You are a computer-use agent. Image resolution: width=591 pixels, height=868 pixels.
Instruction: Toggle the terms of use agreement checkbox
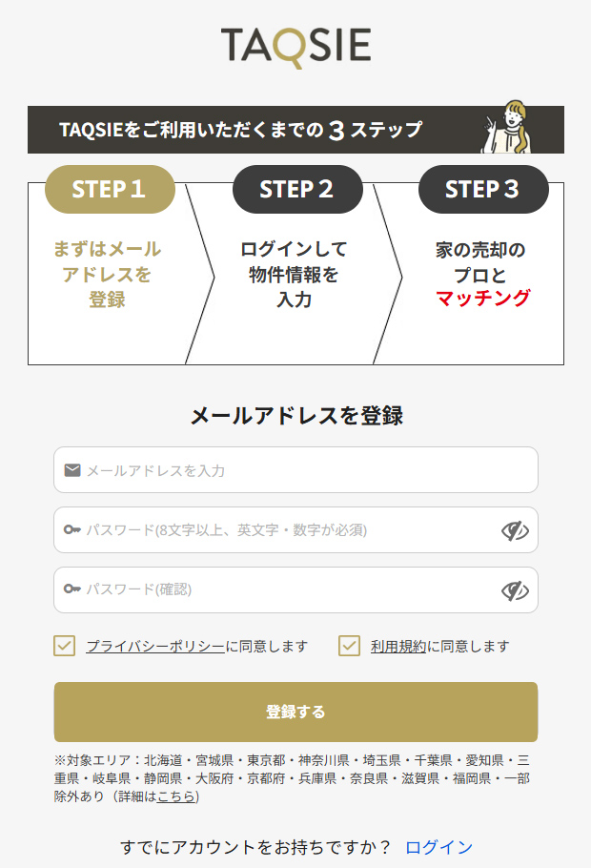pyautogui.click(x=349, y=646)
